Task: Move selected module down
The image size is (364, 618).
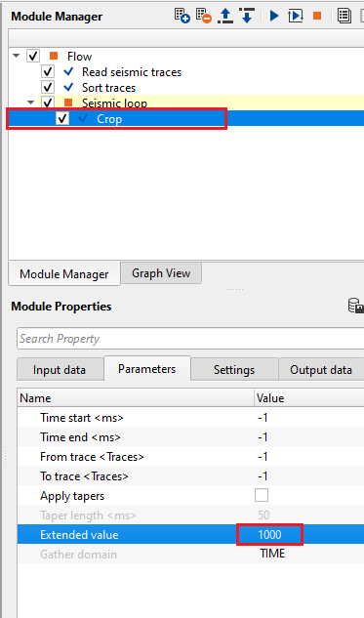Action: (247, 16)
